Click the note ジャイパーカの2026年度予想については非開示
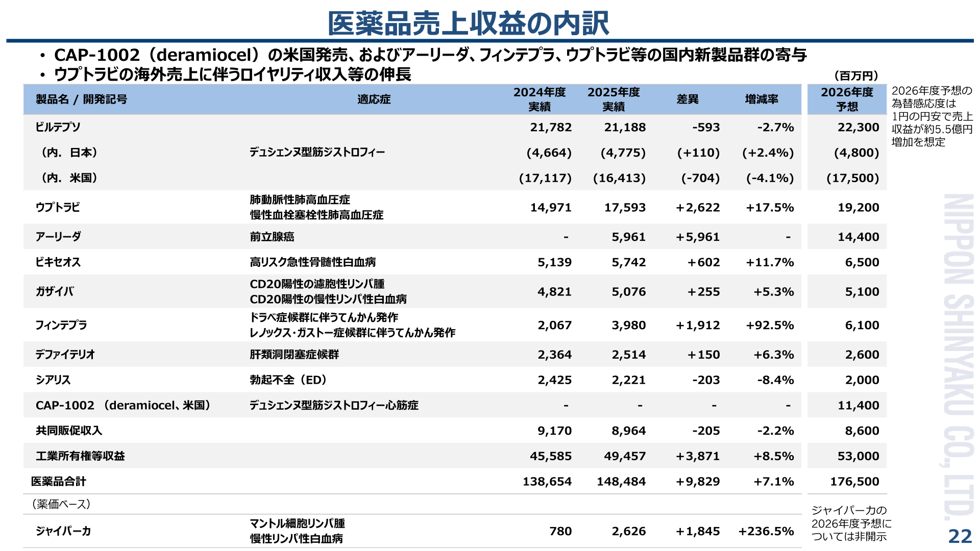The height and width of the screenshot is (551, 980). point(852,523)
